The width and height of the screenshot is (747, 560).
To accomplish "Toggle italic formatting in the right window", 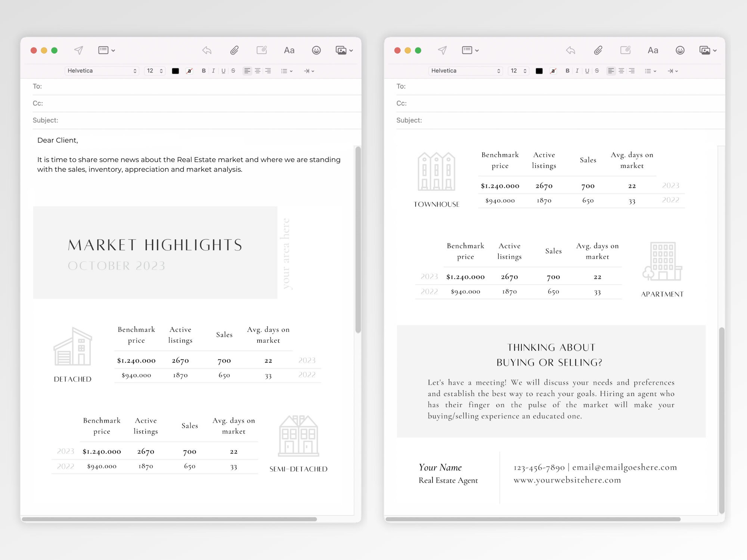I will [577, 71].
